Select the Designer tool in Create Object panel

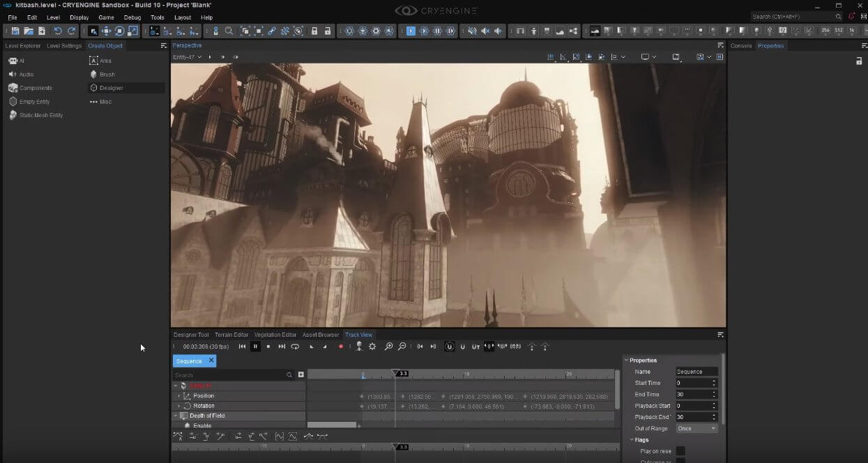pyautogui.click(x=113, y=87)
